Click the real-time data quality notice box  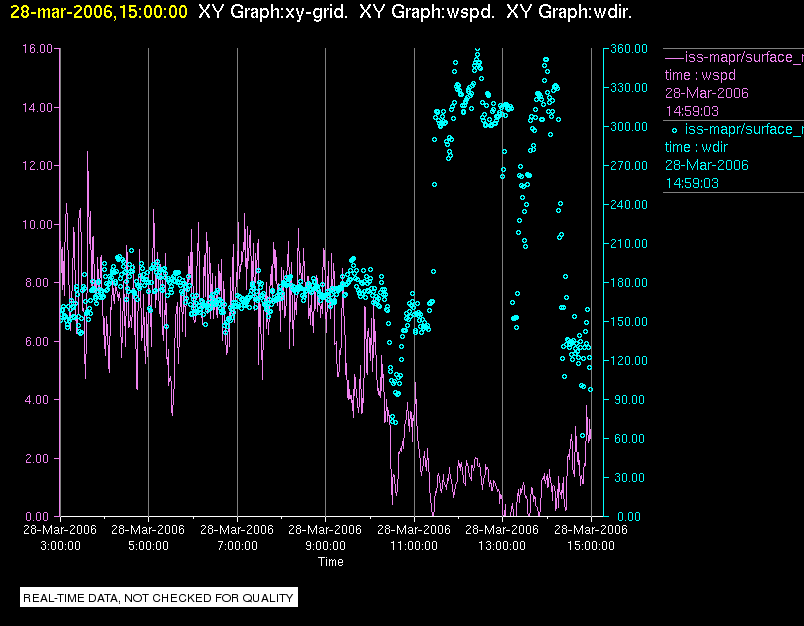(x=159, y=598)
